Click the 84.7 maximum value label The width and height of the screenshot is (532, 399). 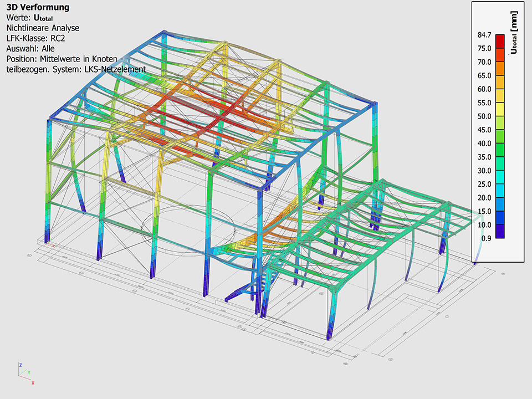484,35
